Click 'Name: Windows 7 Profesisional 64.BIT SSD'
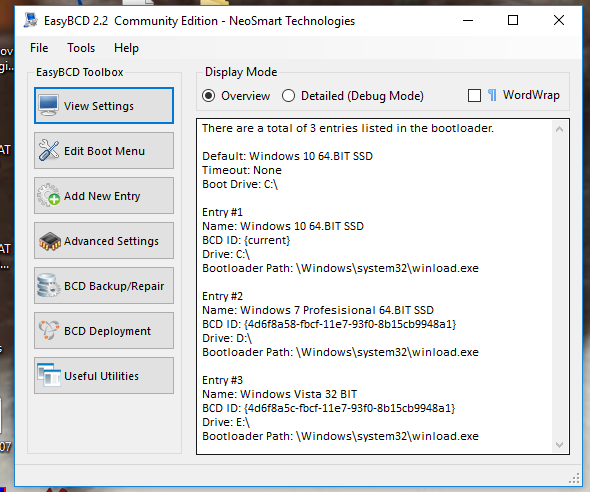Screen dimensions: 590x492 [318, 310]
